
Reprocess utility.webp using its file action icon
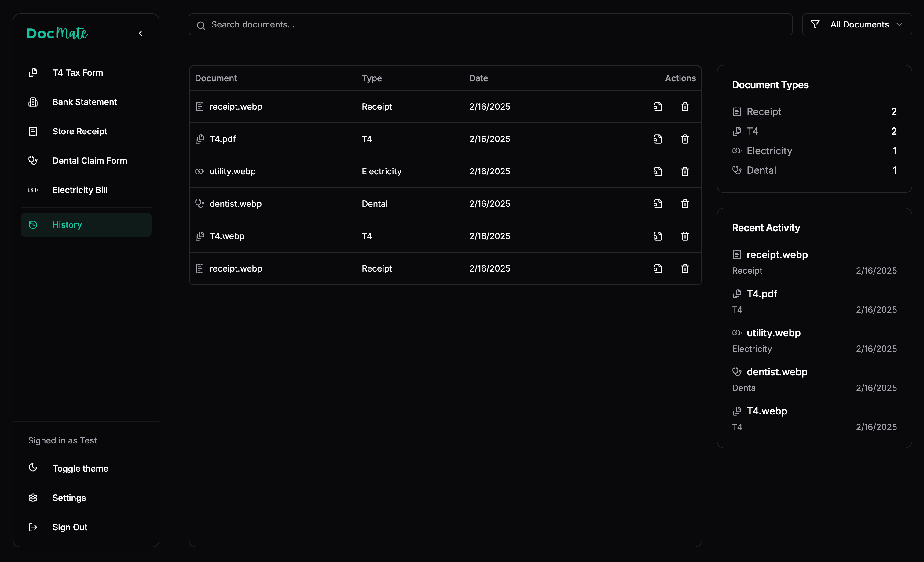click(658, 171)
